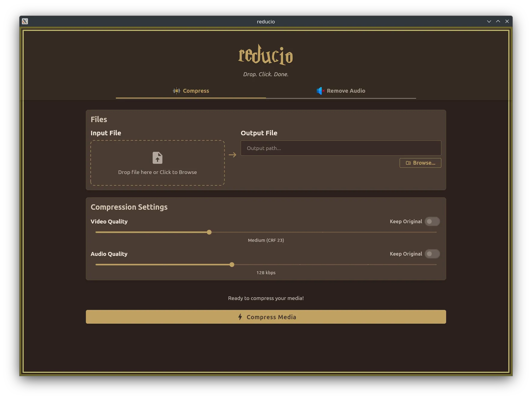Close the reducio window

click(x=507, y=21)
